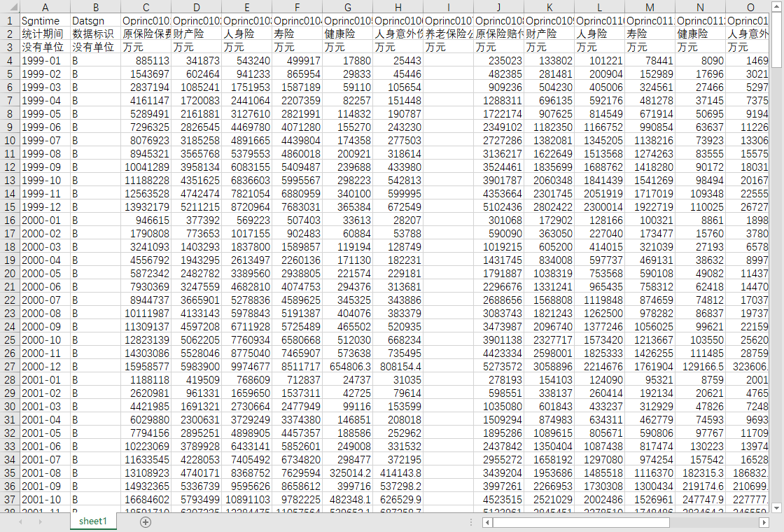
Task: Go to next sheet arrow
Action: tap(39, 522)
